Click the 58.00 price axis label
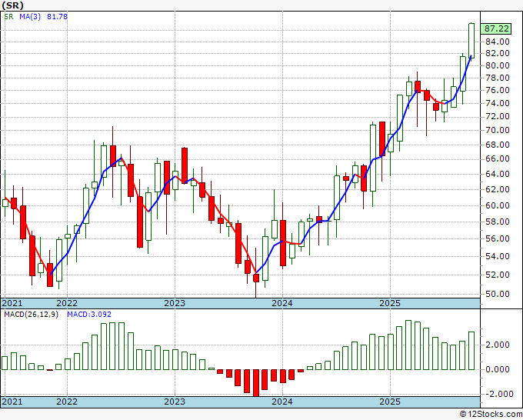The width and height of the screenshot is (523, 420). 497,222
